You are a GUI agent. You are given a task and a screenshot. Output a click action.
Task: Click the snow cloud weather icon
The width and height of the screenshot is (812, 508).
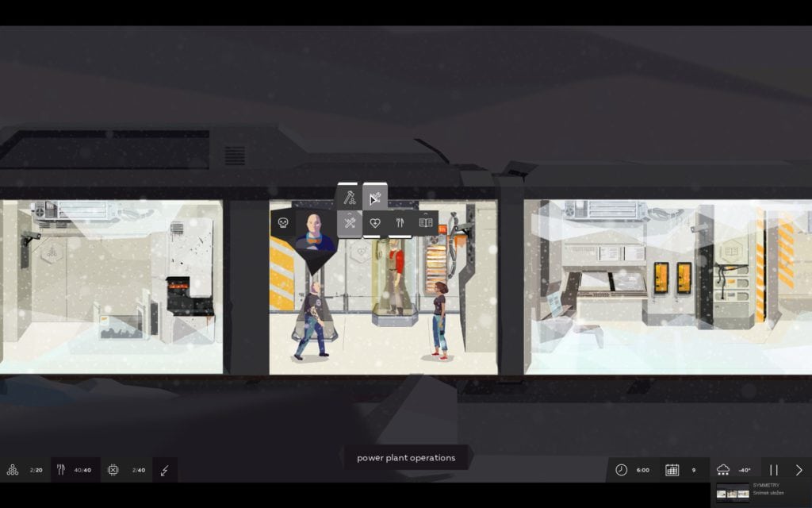[x=723, y=470]
